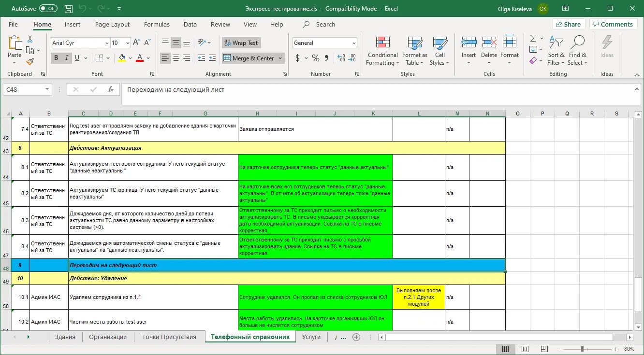The width and height of the screenshot is (644, 355).
Task: Switch to the Здания sheet tab
Action: pyautogui.click(x=64, y=337)
